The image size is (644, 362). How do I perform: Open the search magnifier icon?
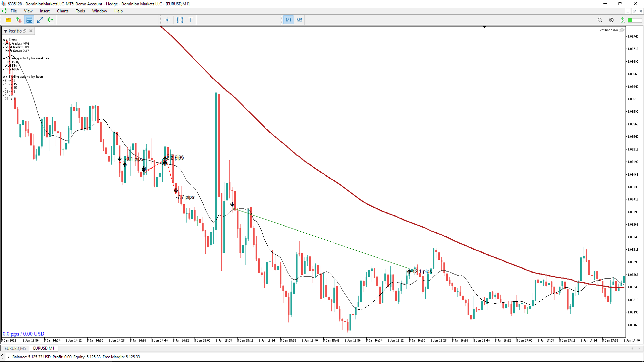[600, 20]
